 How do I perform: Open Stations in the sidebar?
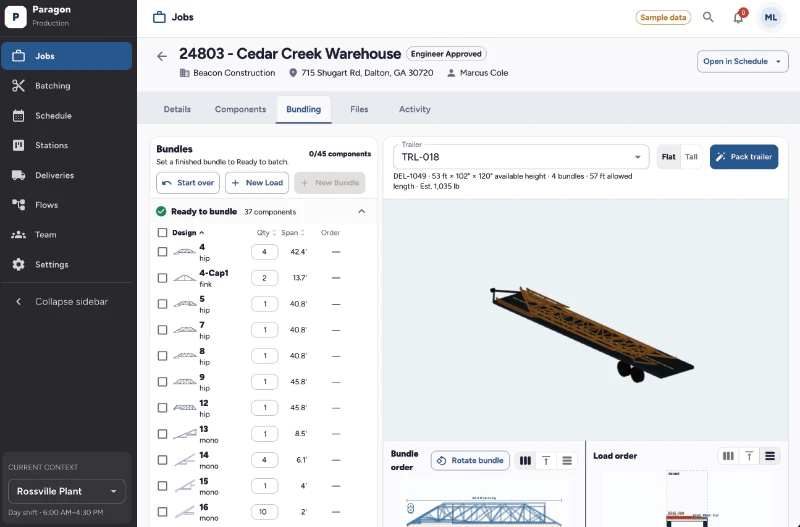pos(66,145)
